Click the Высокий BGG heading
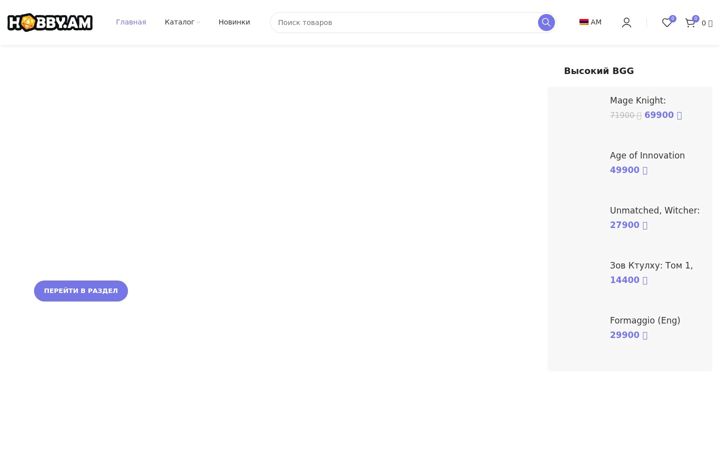720x450 pixels. [x=599, y=71]
